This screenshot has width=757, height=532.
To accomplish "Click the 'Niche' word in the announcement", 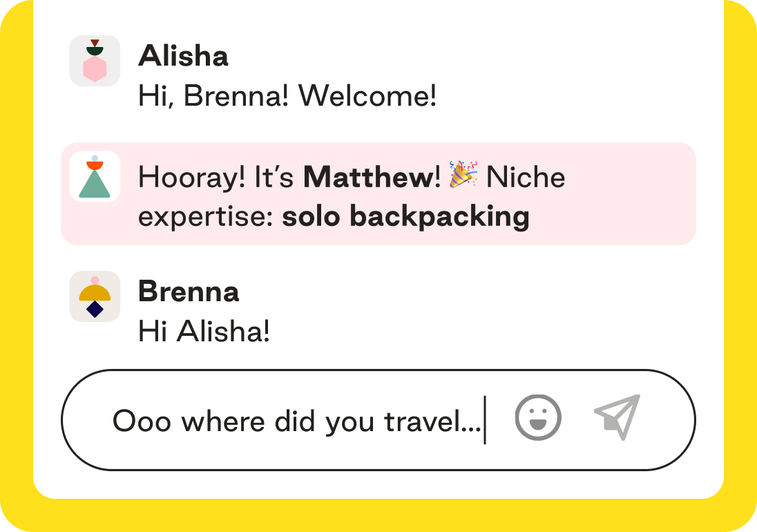I will click(526, 178).
